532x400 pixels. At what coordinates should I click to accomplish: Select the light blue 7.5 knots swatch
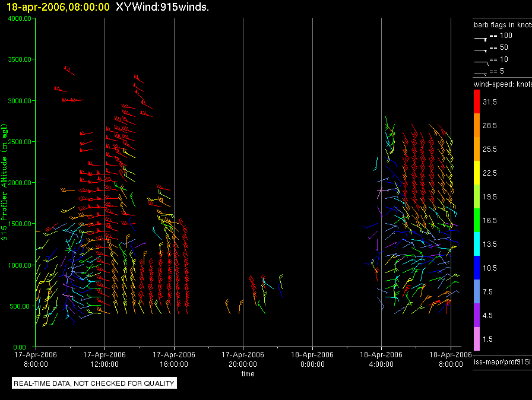point(477,291)
